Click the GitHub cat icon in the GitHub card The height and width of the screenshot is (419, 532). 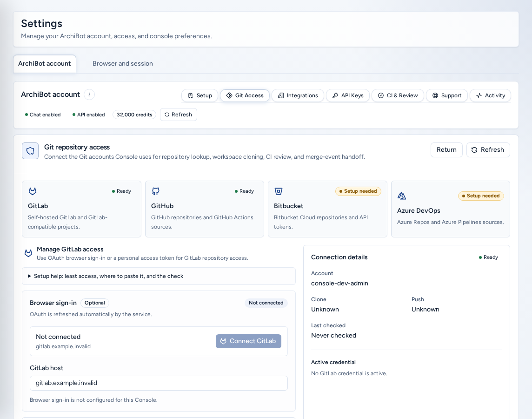(155, 191)
